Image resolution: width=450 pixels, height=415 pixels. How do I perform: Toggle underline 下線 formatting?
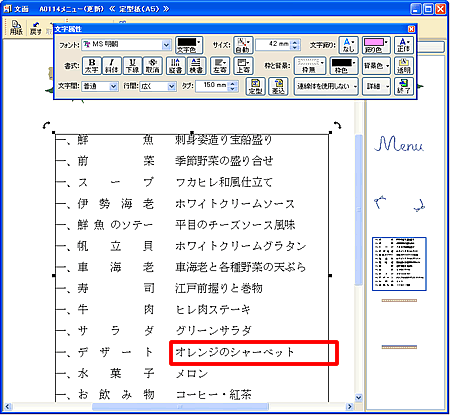[132, 66]
